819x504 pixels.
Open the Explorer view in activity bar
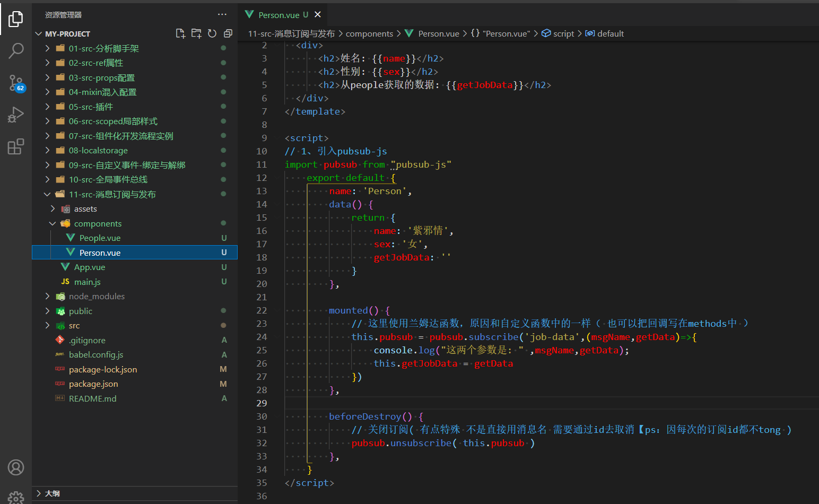[x=16, y=19]
